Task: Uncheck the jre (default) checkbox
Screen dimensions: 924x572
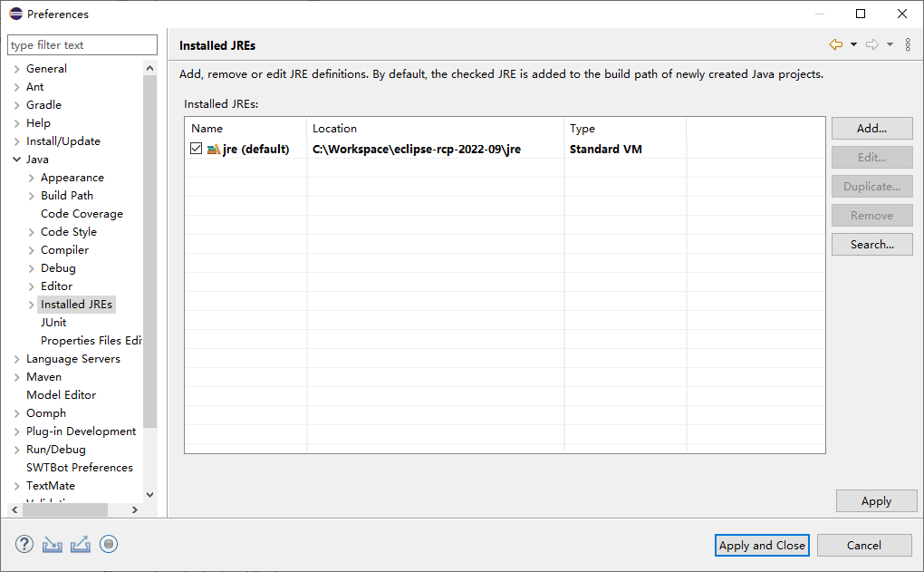Action: [197, 149]
